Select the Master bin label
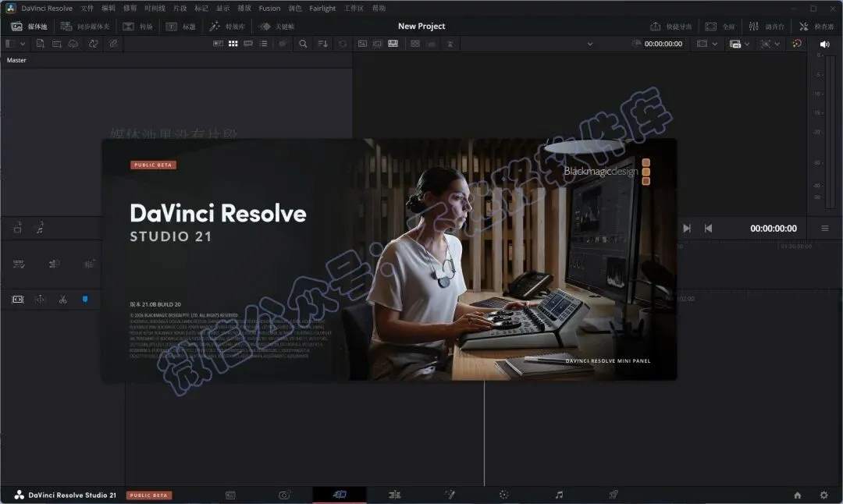The height and width of the screenshot is (504, 843). tap(16, 60)
